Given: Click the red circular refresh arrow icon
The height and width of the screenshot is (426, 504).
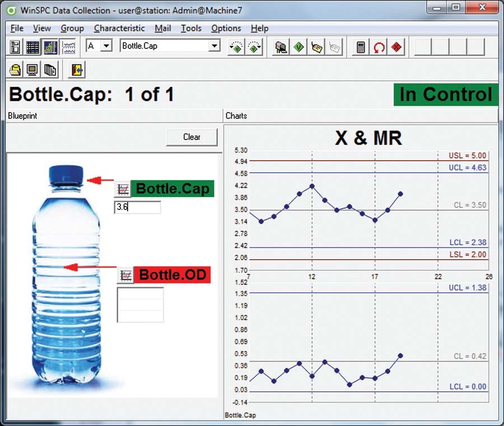Looking at the screenshot, I should (x=379, y=47).
